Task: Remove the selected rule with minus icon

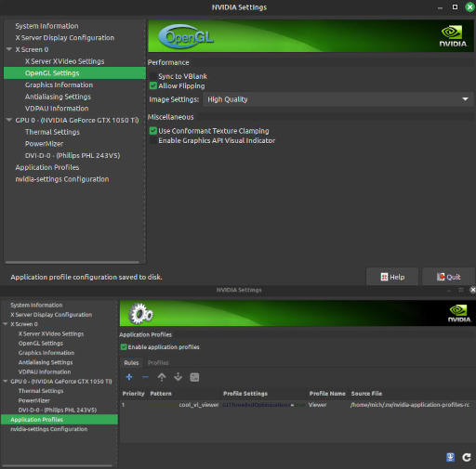Action: (145, 377)
